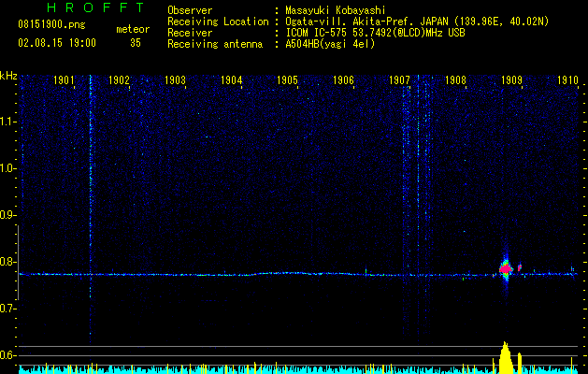This screenshot has height=374, width=588.
Task: Click the 0.7 kHz axis value
Action: [8, 309]
